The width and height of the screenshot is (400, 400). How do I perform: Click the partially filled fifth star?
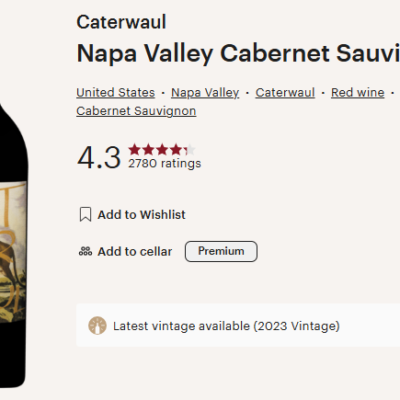[x=190, y=150]
